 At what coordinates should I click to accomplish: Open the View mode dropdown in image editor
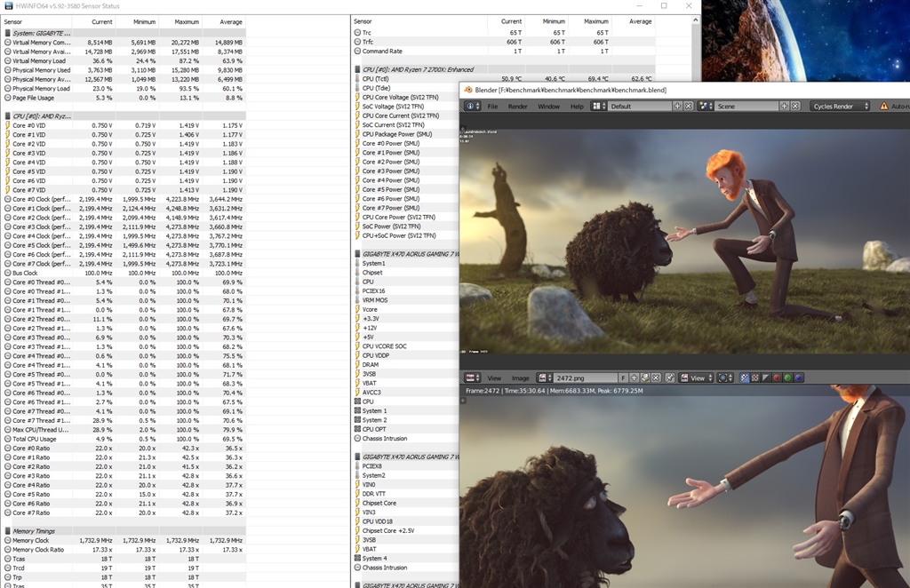pyautogui.click(x=698, y=377)
